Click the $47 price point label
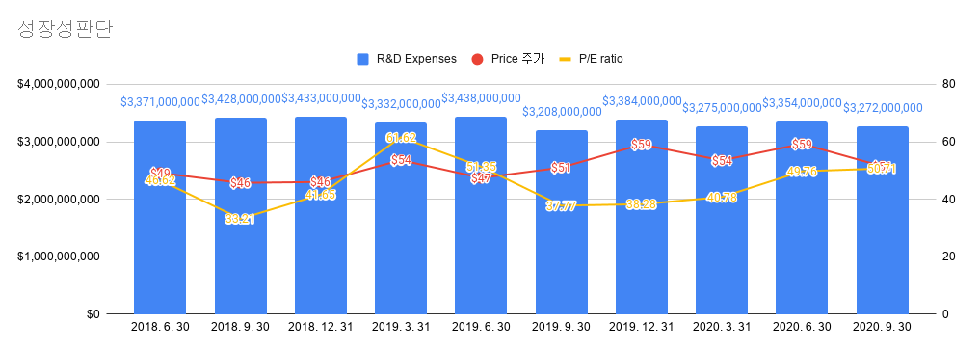This screenshot has height=351, width=980. point(481,178)
